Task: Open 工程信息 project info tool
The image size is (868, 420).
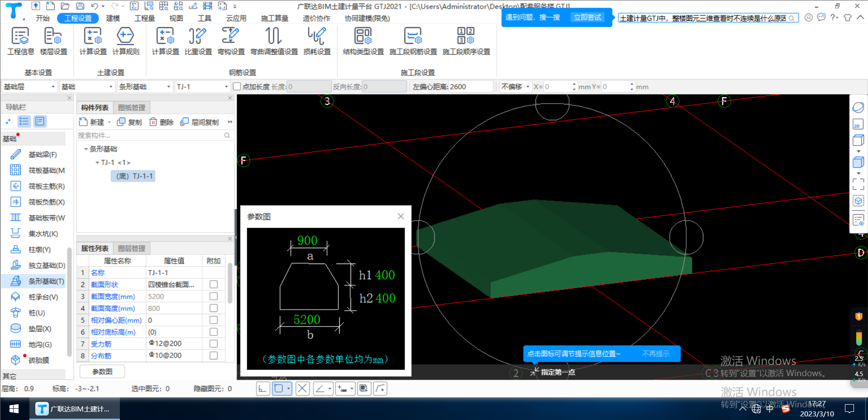Action: point(20,41)
